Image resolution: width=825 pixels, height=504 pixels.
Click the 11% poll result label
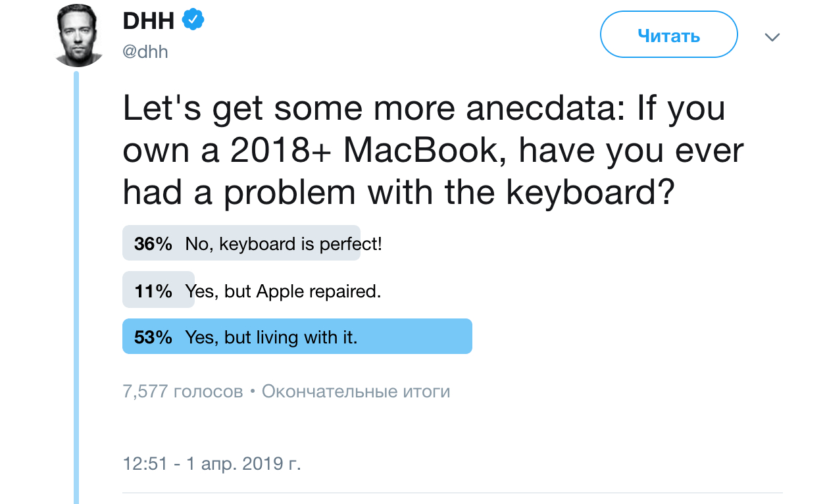153,291
